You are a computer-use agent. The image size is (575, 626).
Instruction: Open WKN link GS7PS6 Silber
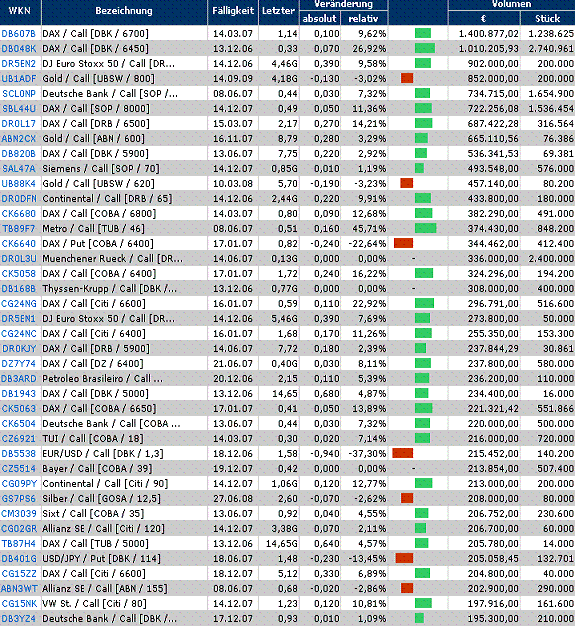(x=18, y=499)
